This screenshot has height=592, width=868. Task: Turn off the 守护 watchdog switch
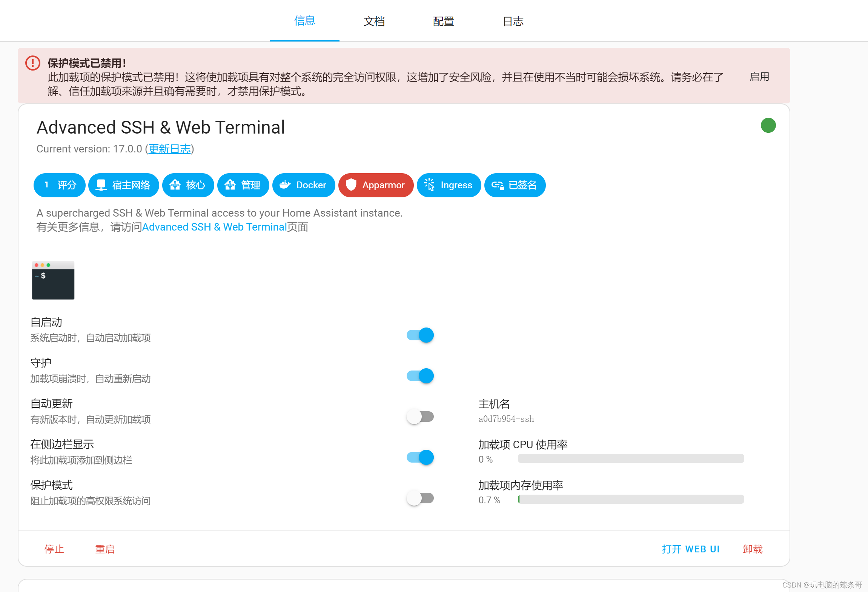point(420,376)
